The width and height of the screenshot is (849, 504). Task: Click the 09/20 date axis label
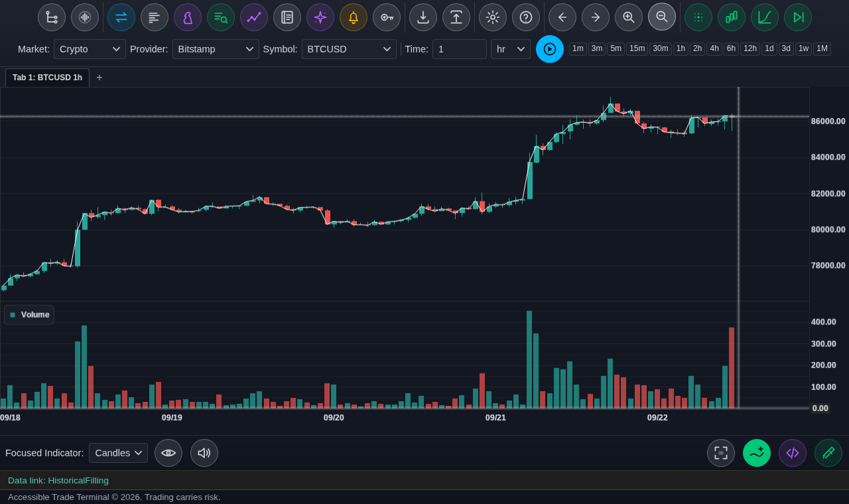coord(334,418)
